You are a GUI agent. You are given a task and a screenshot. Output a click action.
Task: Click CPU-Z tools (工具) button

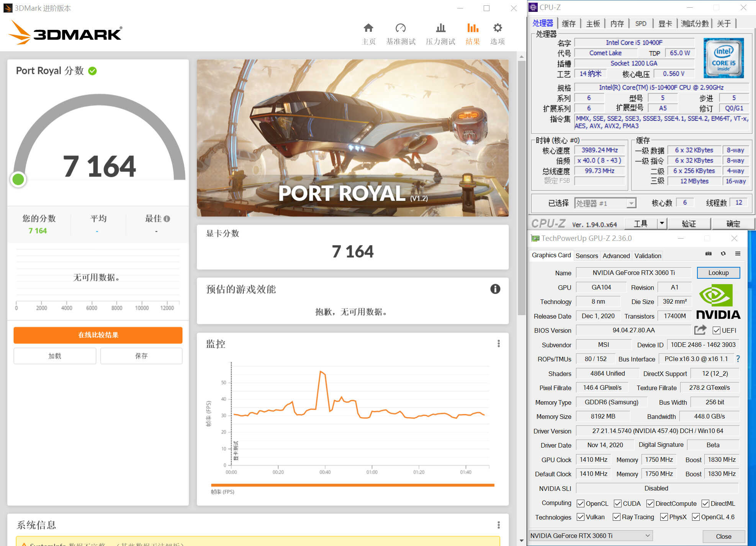tap(641, 223)
